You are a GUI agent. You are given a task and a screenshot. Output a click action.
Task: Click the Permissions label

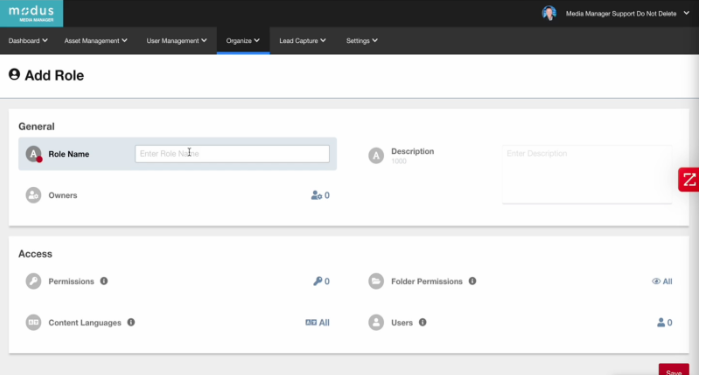tap(71, 282)
